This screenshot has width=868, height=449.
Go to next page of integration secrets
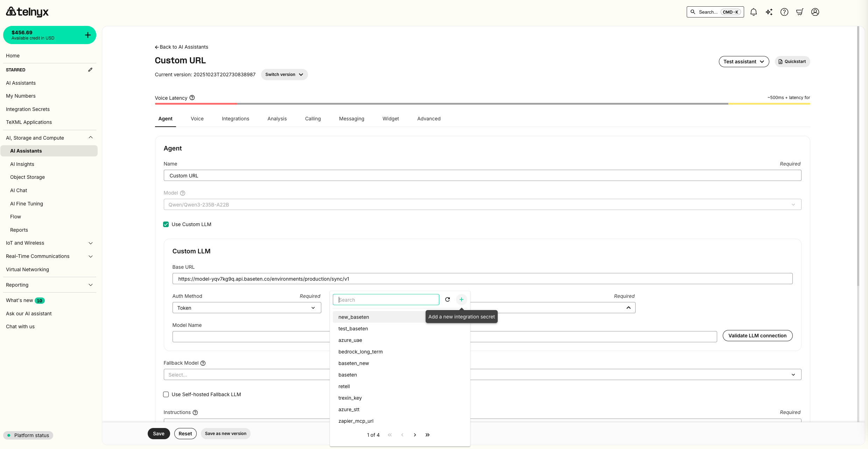[415, 435]
